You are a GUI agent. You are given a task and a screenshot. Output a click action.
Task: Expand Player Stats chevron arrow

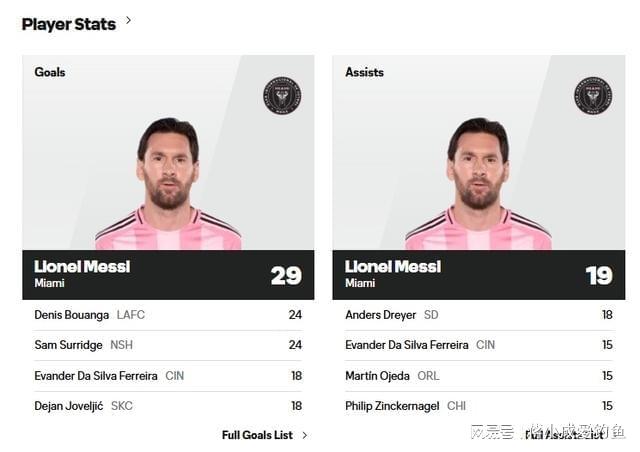[x=129, y=20]
